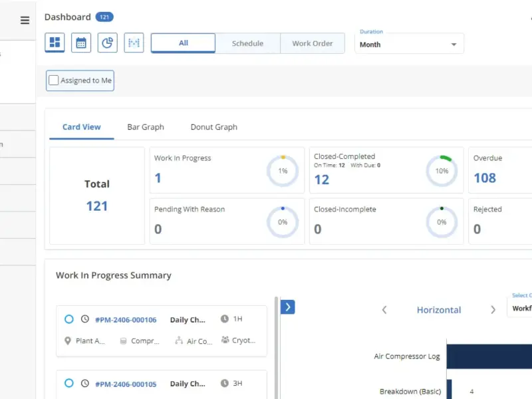Open the pie chart view icon
The image size is (532, 399).
[108, 43]
